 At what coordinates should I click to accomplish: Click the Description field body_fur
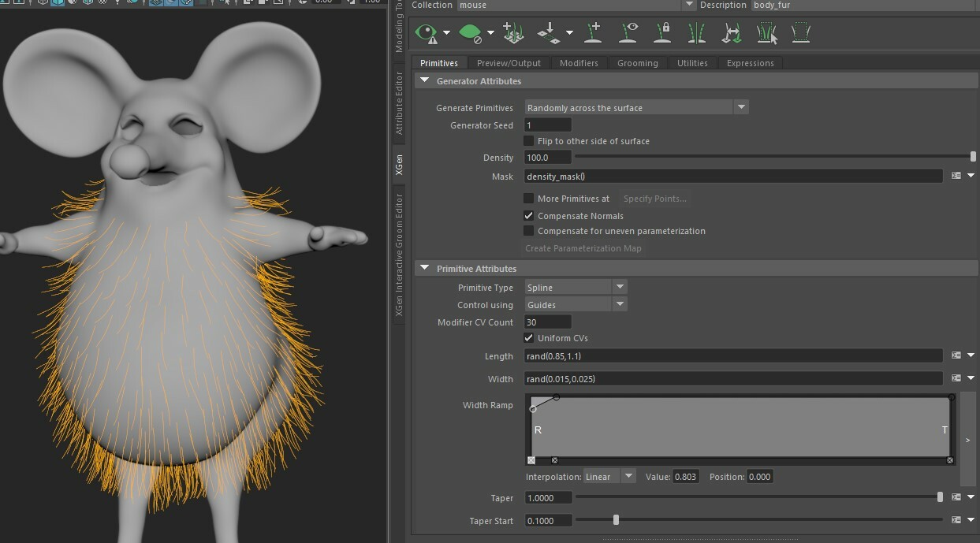[x=865, y=5]
